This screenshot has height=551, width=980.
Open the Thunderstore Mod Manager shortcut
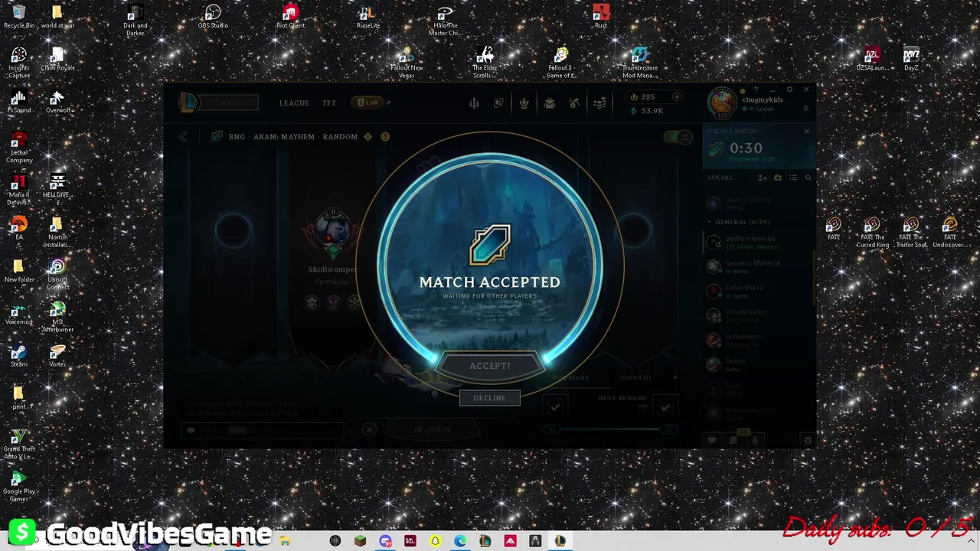click(639, 61)
